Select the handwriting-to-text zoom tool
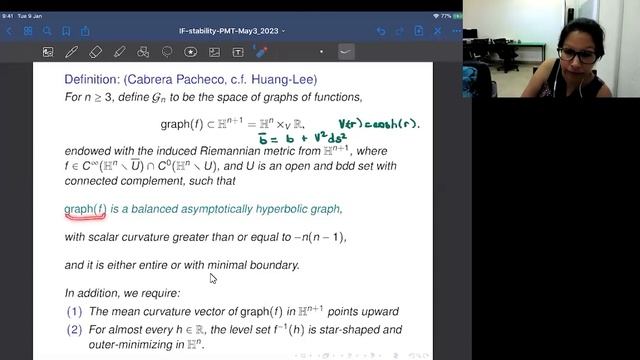This screenshot has height=360, width=640. click(48, 52)
